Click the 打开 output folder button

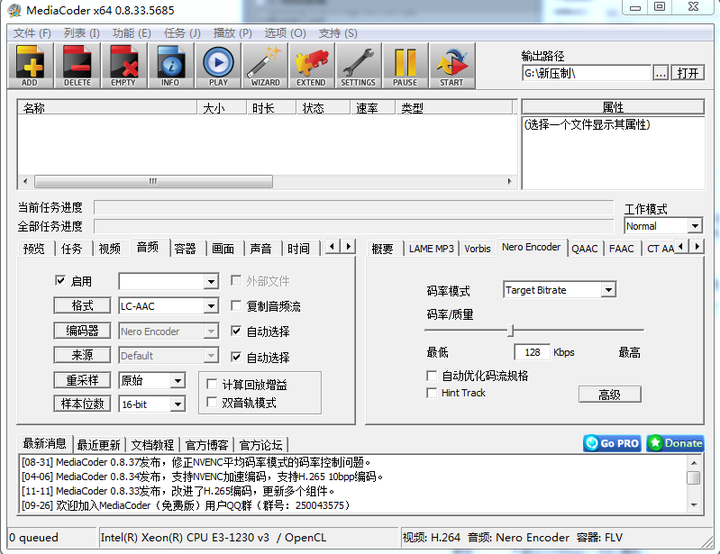click(687, 73)
